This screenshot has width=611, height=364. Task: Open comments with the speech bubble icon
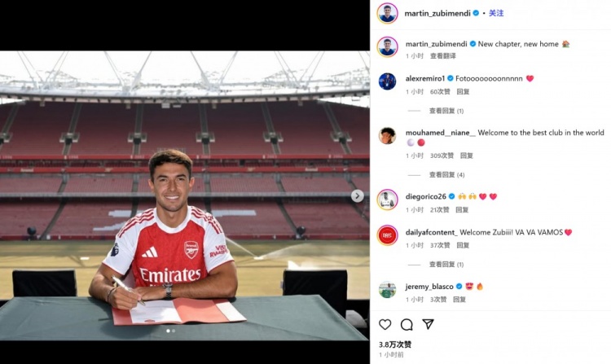tap(407, 324)
